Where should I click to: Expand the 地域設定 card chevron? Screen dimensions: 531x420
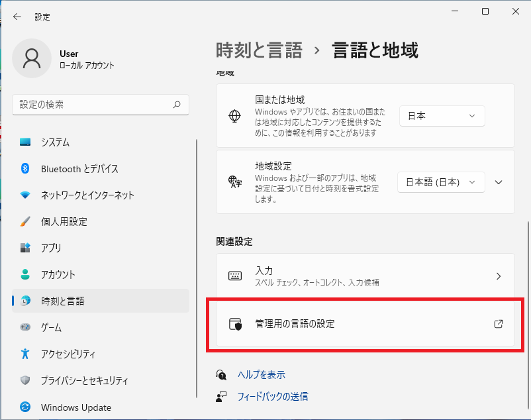pyautogui.click(x=499, y=182)
